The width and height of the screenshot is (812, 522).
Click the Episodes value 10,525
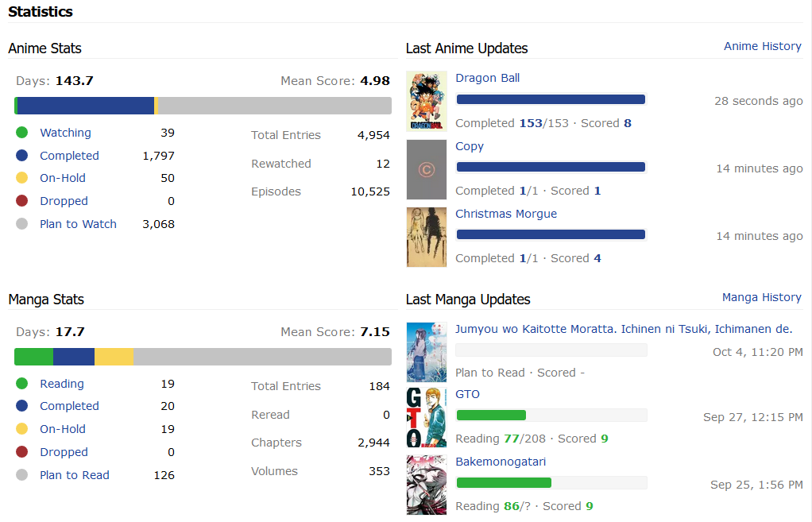click(x=370, y=191)
